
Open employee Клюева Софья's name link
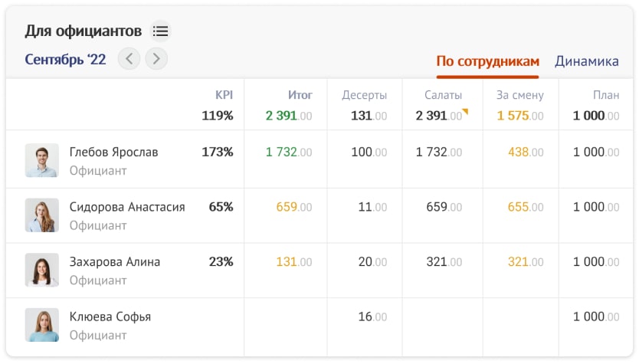point(110,317)
